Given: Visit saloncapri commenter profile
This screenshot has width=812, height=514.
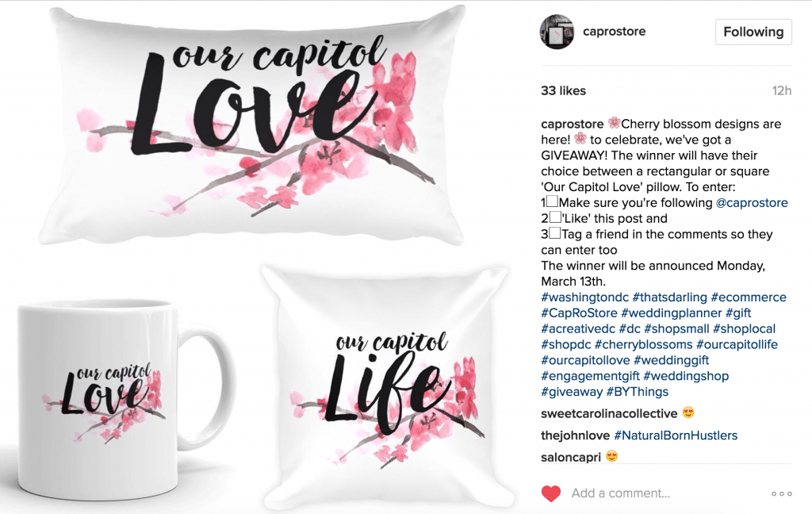Looking at the screenshot, I should click(571, 457).
